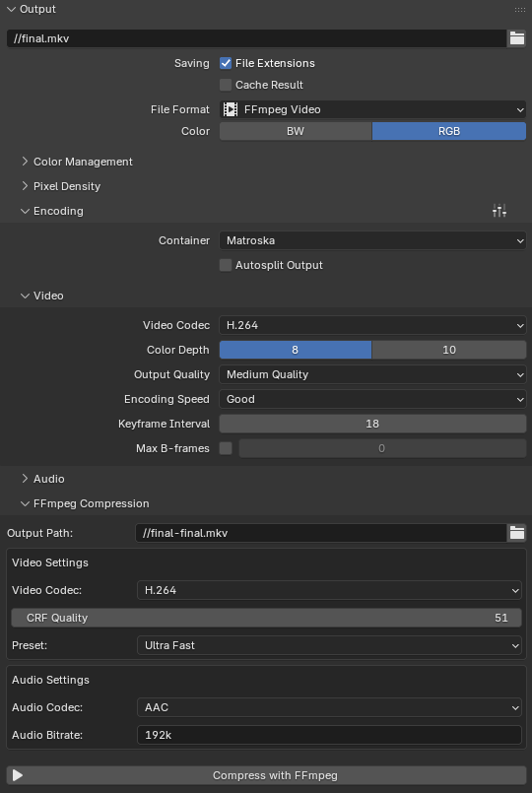Open Encoding presets icon
Viewport: 532px width, 793px height.
tap(499, 211)
